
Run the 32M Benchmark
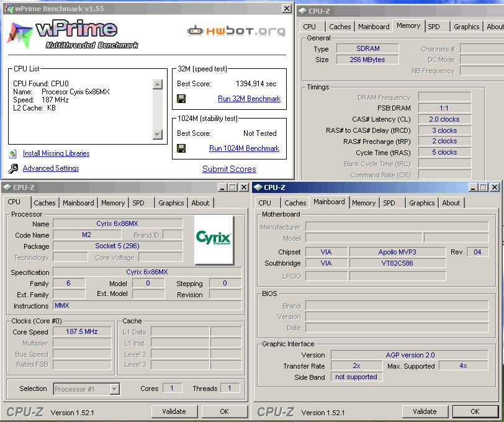249,99
